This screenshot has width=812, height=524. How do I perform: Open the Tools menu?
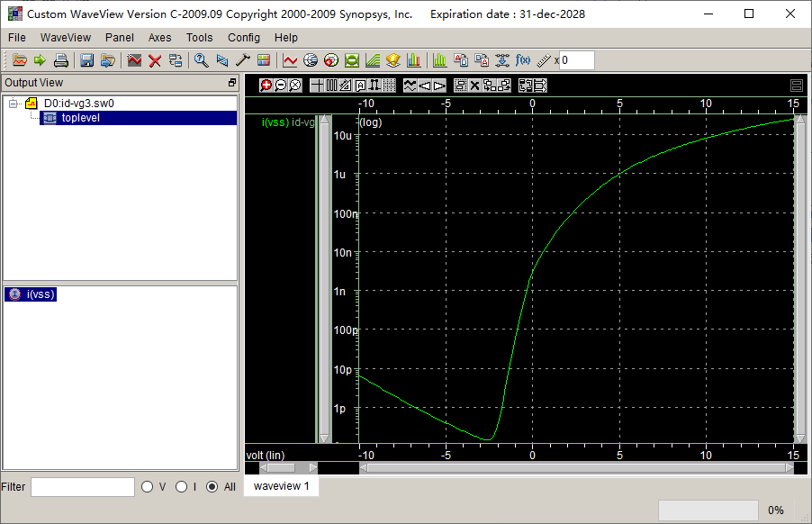(199, 38)
